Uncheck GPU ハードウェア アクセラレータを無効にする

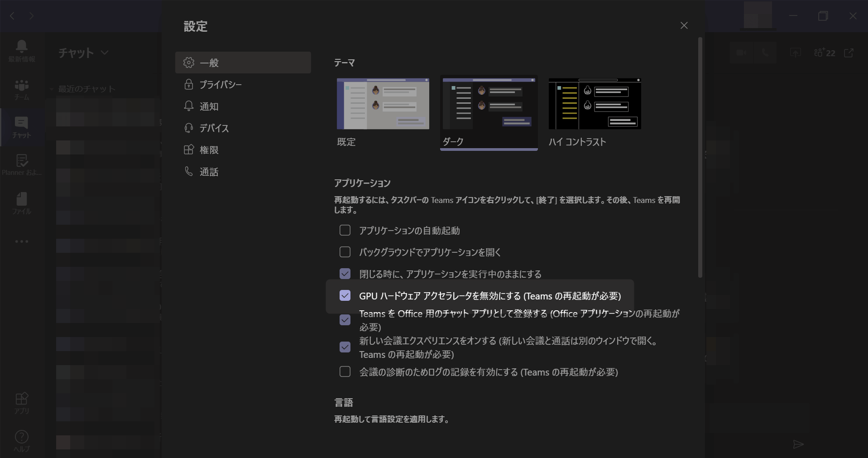point(345,295)
